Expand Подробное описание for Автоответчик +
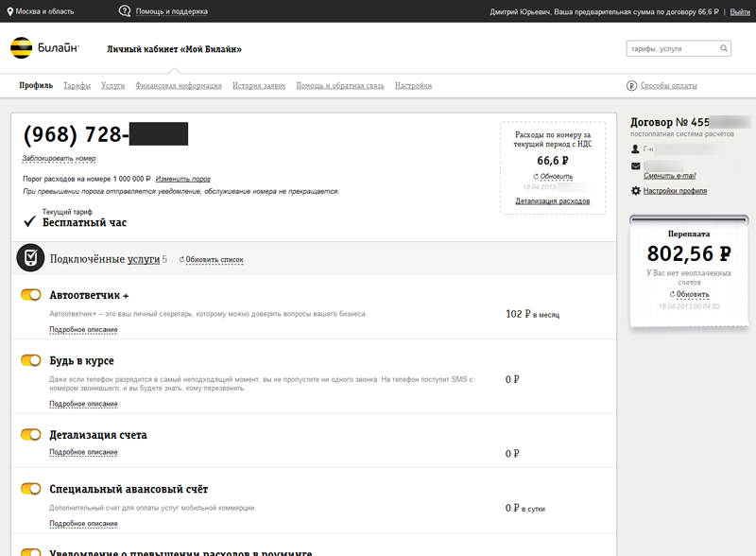Viewport: 756px width, 556px height. [83, 330]
